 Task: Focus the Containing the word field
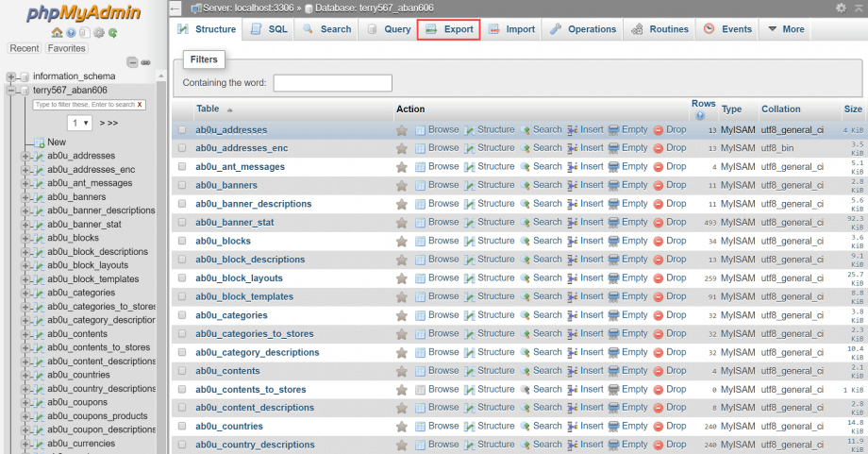pos(333,83)
